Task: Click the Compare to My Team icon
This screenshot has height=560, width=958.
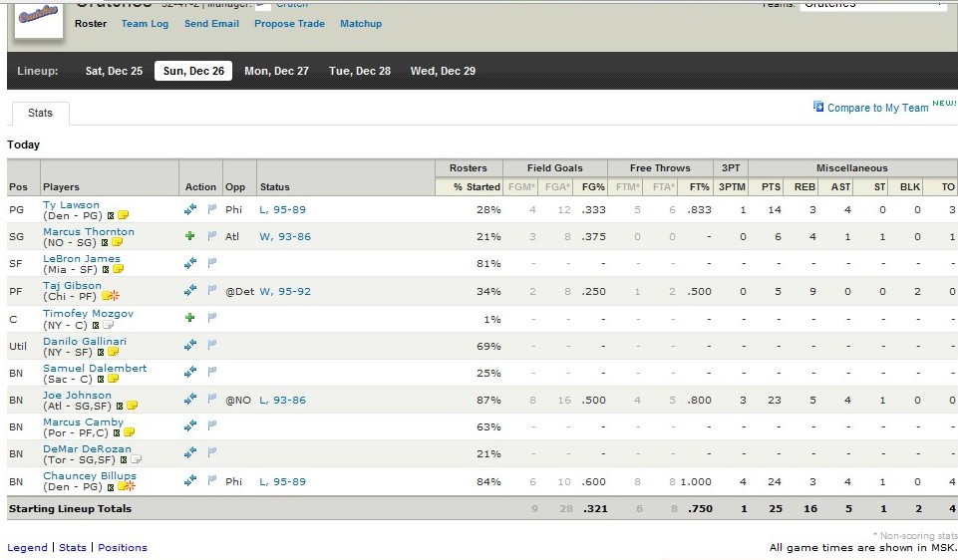Action: [818, 107]
